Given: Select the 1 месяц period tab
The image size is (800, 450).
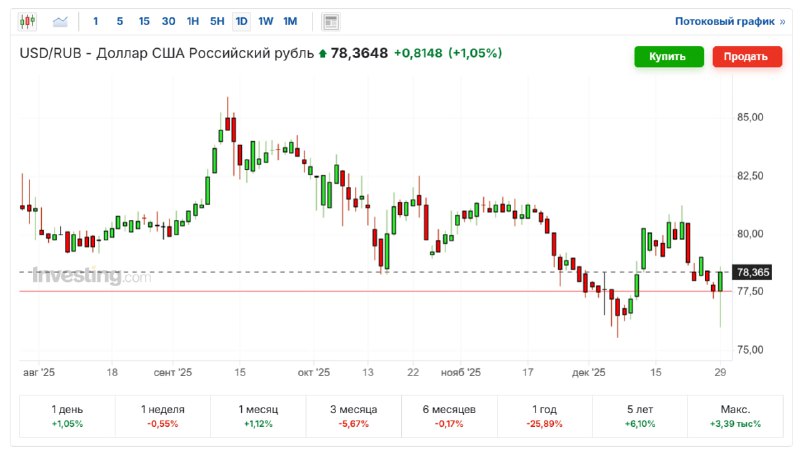Looking at the screenshot, I should (258, 416).
